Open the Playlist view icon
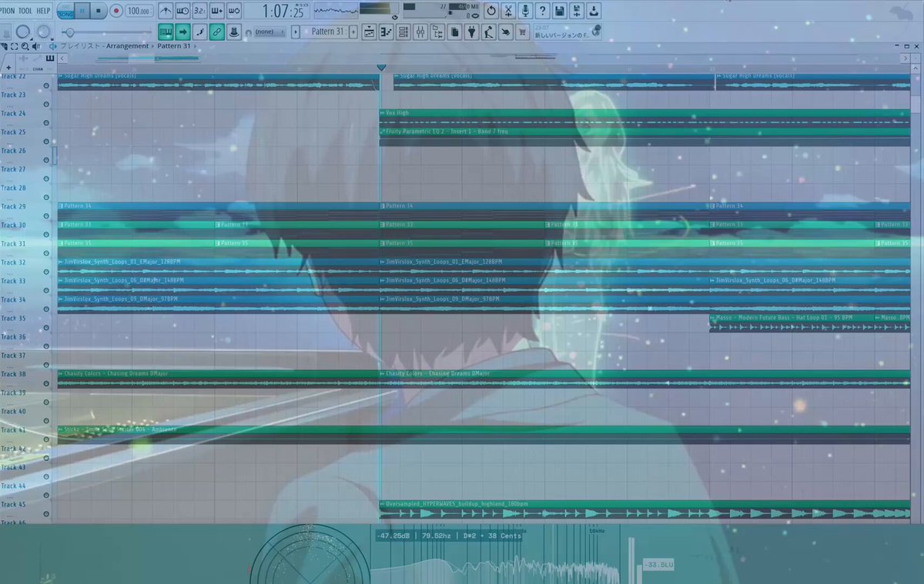The image size is (924, 584). click(x=369, y=32)
